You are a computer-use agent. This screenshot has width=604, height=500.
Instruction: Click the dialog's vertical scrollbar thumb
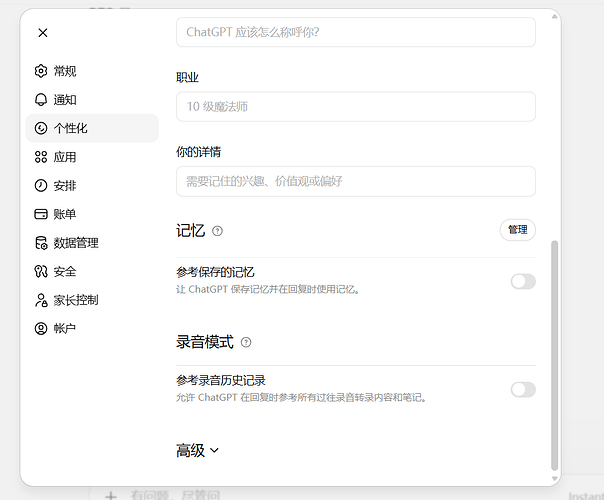pos(555,356)
